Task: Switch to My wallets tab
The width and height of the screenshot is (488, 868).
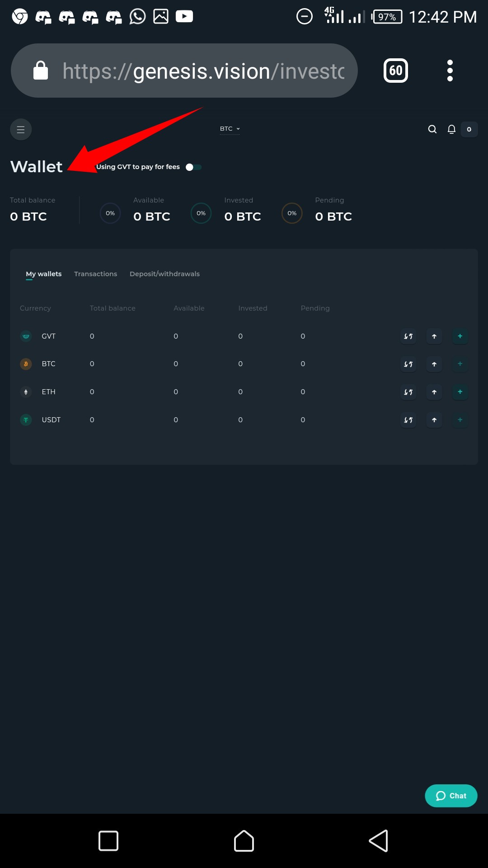Action: click(x=44, y=274)
